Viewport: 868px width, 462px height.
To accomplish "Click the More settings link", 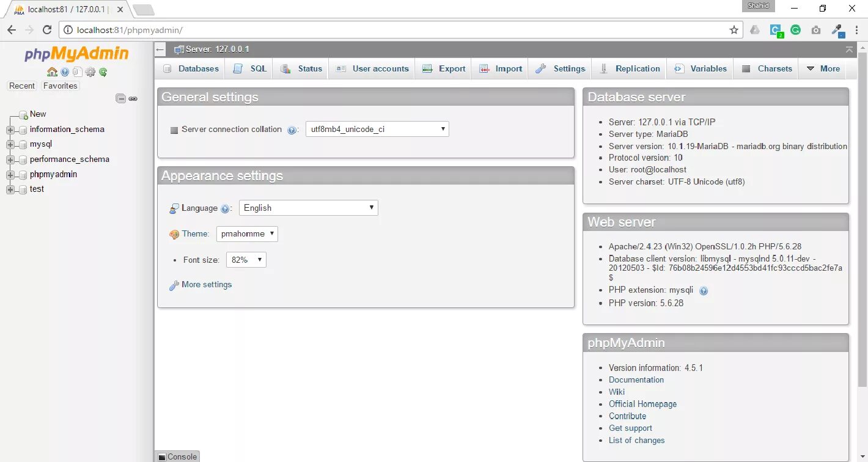I will click(x=207, y=285).
